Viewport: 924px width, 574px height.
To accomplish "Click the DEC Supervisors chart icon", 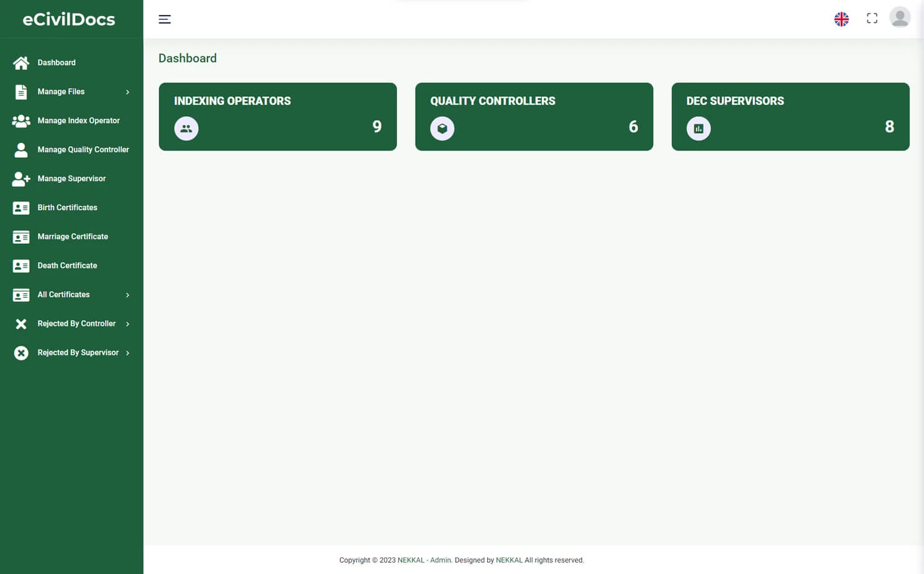I will pos(698,128).
